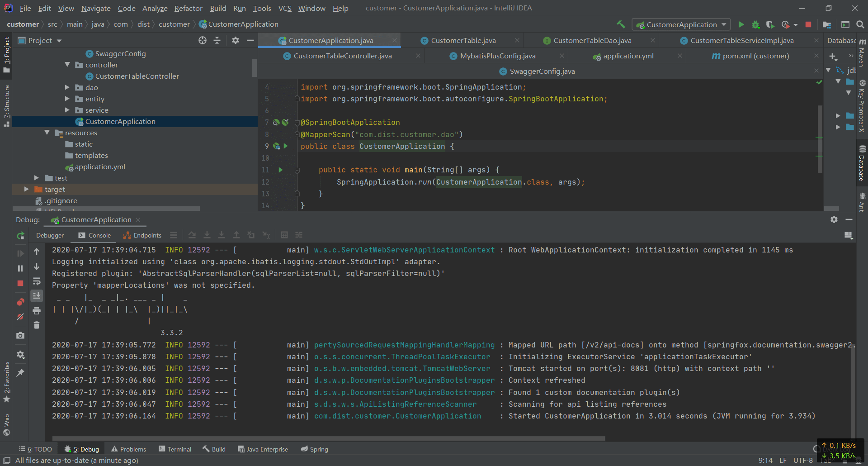This screenshot has height=466, width=868.
Task: Move up stack trace arrow in console
Action: (37, 252)
